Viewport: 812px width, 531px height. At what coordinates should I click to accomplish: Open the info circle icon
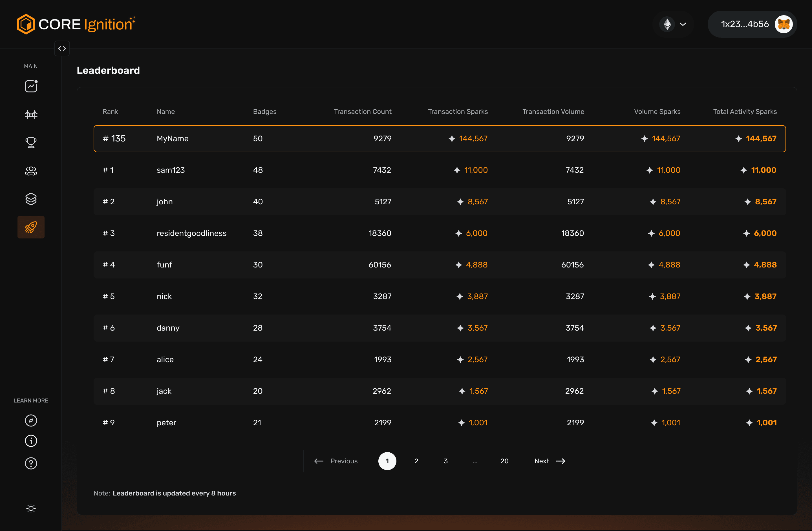pos(31,441)
